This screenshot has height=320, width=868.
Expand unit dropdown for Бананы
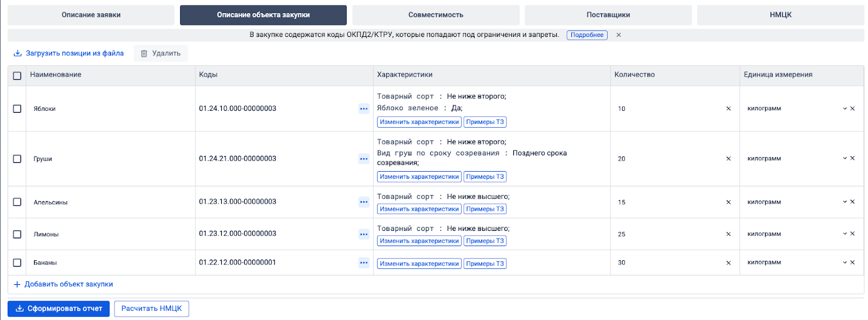point(845,262)
